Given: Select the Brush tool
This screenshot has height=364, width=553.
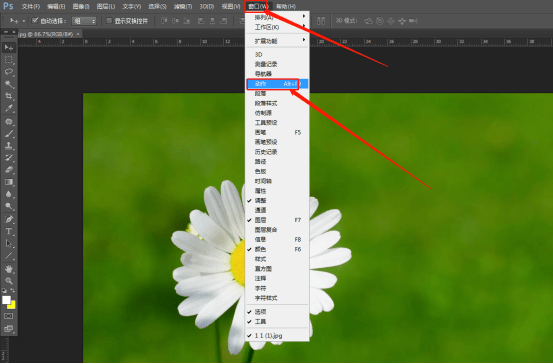Looking at the screenshot, I should 9,134.
